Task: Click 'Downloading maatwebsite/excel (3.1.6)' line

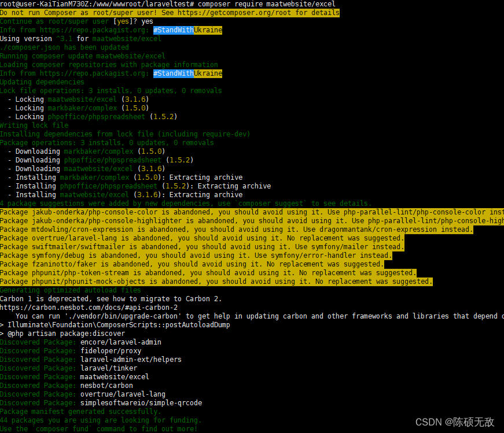Action: coord(86,169)
